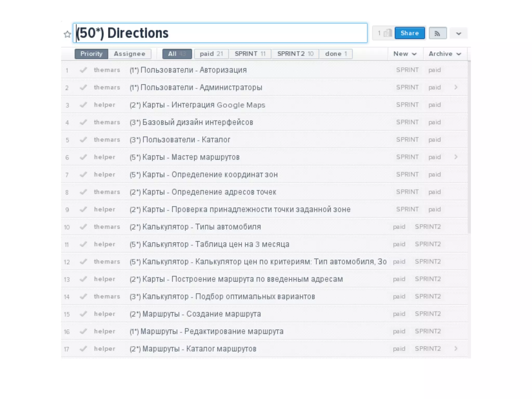Expand details arrow on Администраторы task
Image resolution: width=532 pixels, height=399 pixels.
456,87
